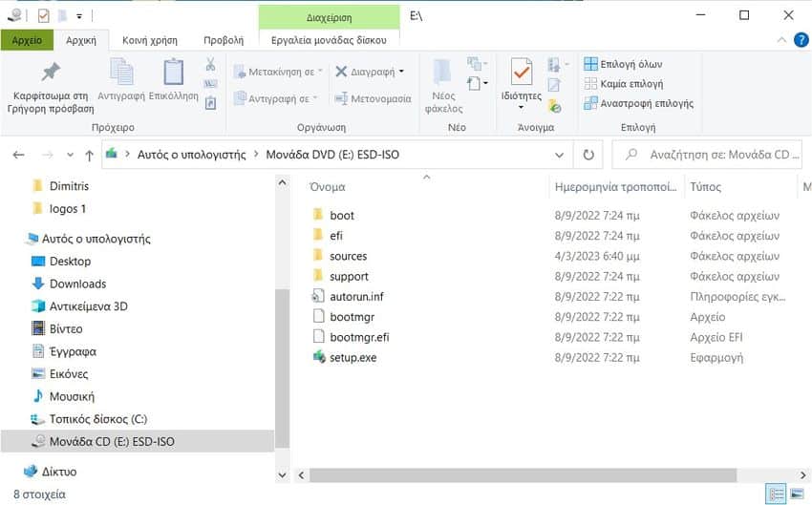Refresh the current folder

pos(588,155)
